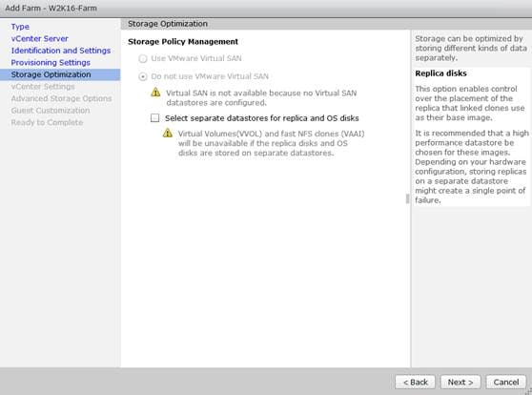
Task: Click the Storage Policy Management heading
Action: (x=183, y=41)
